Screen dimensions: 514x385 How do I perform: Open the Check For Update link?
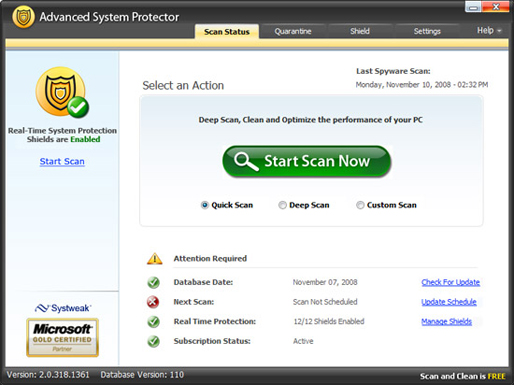[451, 282]
